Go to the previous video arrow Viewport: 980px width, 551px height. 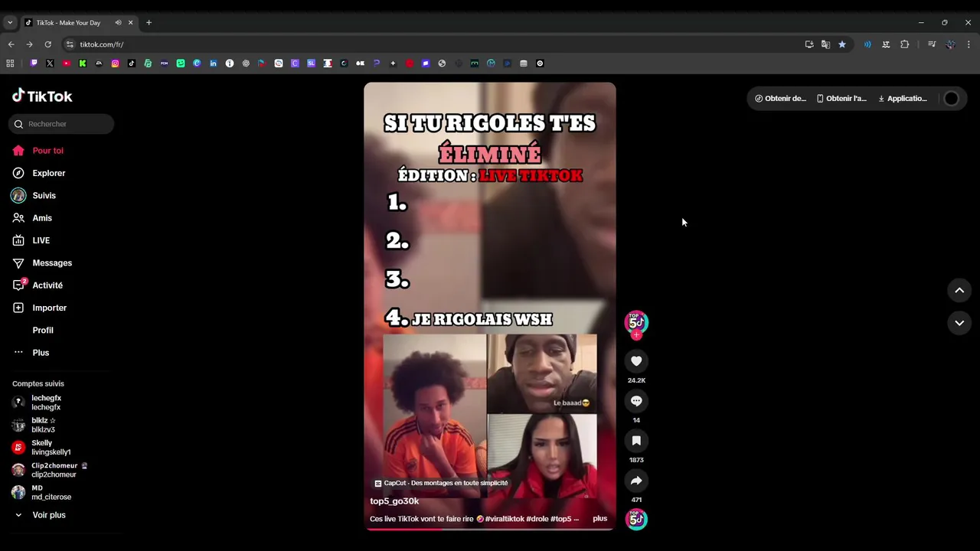coord(959,290)
